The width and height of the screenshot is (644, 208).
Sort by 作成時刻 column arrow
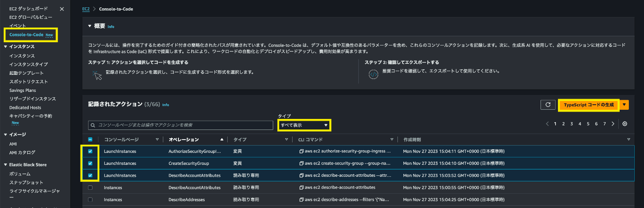(x=629, y=139)
